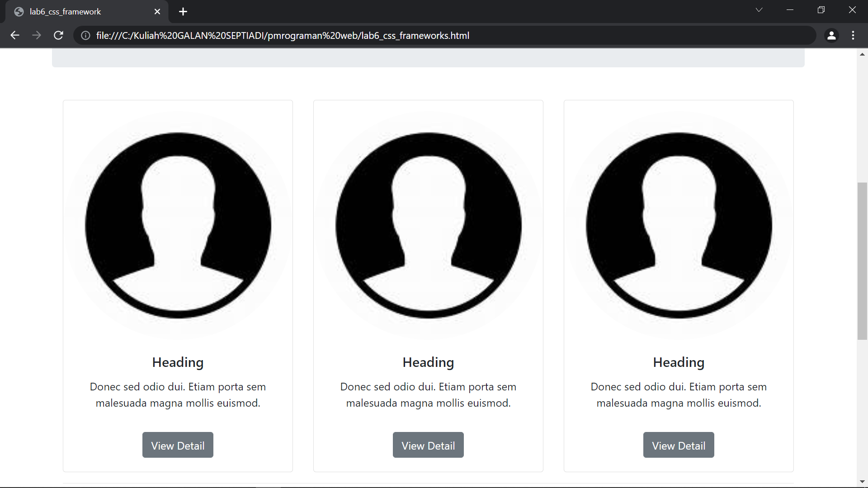The image size is (868, 488).
Task: Click the globe favicon on the tab
Action: 19,11
